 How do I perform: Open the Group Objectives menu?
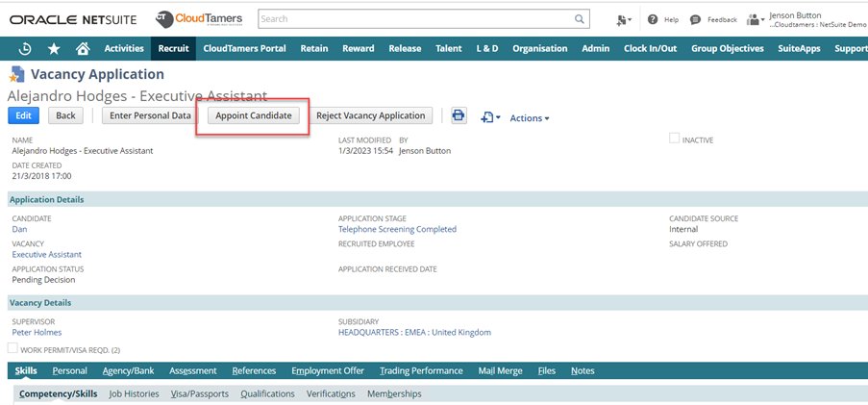click(x=728, y=49)
